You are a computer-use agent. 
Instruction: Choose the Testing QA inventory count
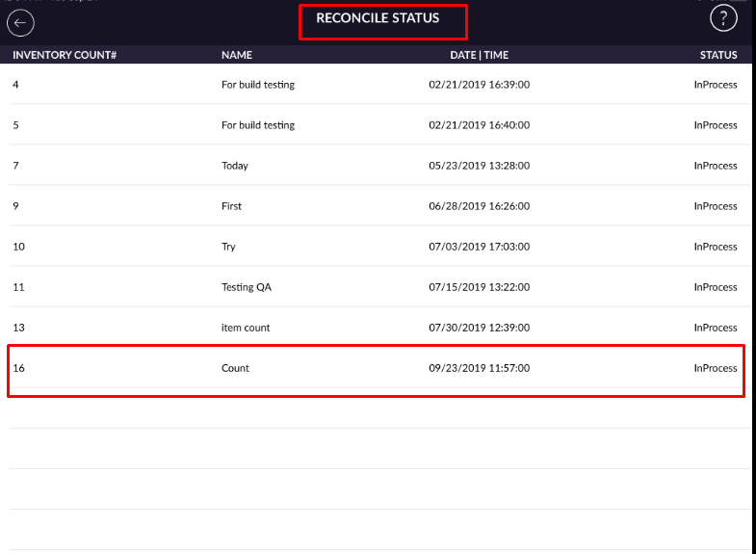click(246, 287)
